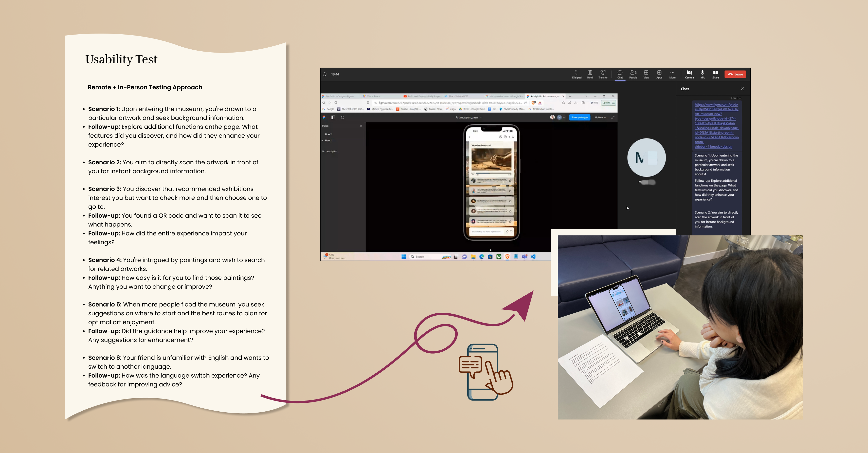
Task: Open the browser tab list chevron
Action: click(586, 96)
